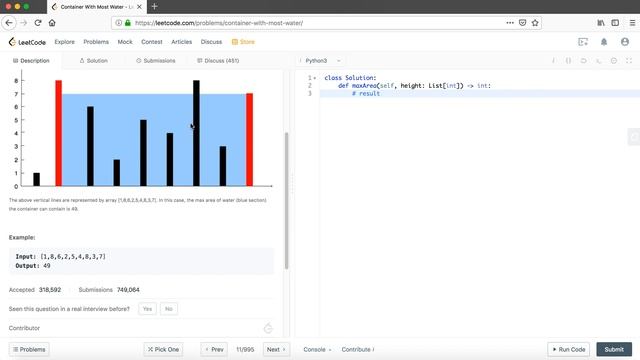Expand the Console panel
This screenshot has height=360, width=640.
point(317,349)
